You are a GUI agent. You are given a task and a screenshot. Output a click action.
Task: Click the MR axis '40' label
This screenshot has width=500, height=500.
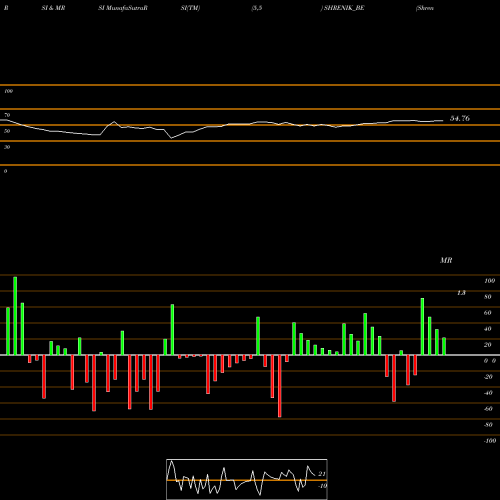point(488,329)
